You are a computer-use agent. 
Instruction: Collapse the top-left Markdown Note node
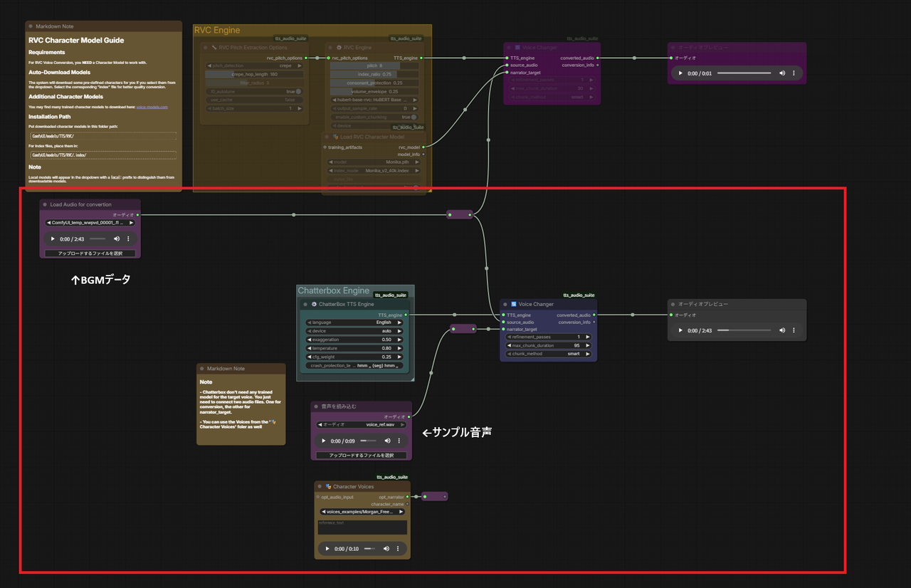pyautogui.click(x=31, y=26)
